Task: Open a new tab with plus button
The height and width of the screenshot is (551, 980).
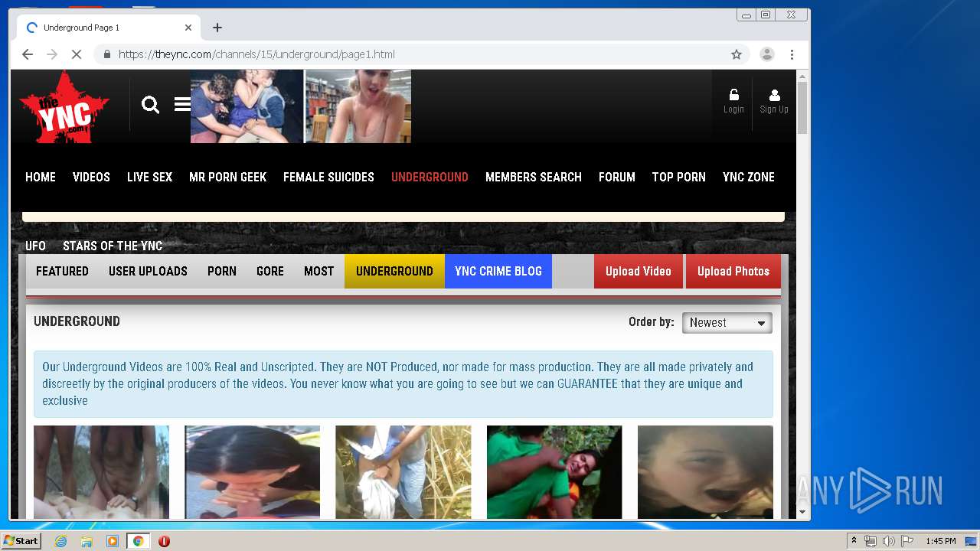Action: (x=217, y=28)
